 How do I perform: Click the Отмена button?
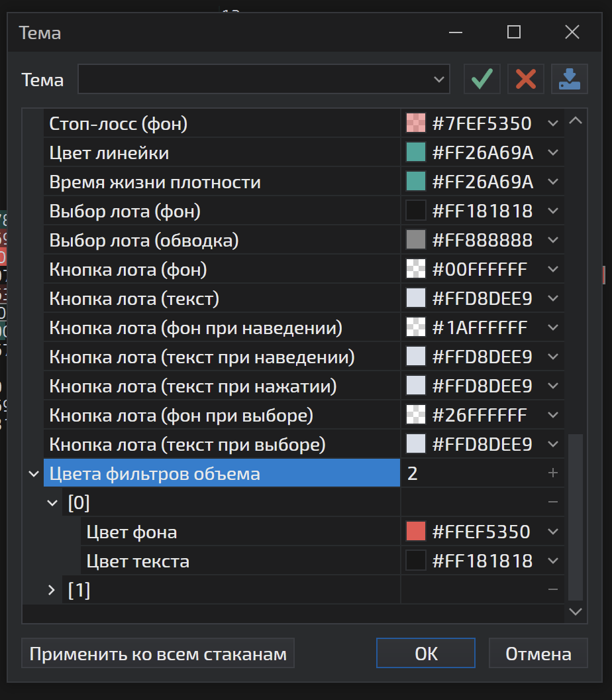[x=538, y=654]
